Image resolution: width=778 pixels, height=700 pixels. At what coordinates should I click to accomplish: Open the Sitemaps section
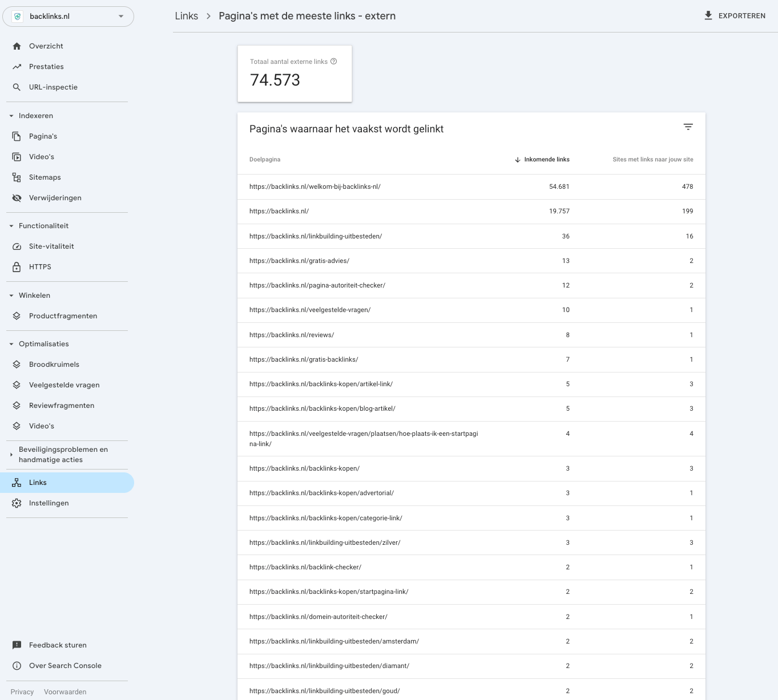pyautogui.click(x=45, y=177)
